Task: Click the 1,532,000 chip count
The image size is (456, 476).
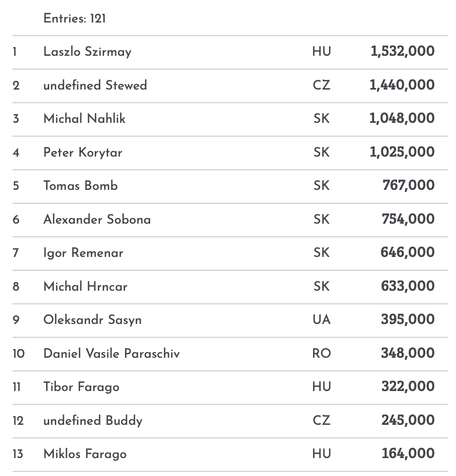Action: point(402,51)
